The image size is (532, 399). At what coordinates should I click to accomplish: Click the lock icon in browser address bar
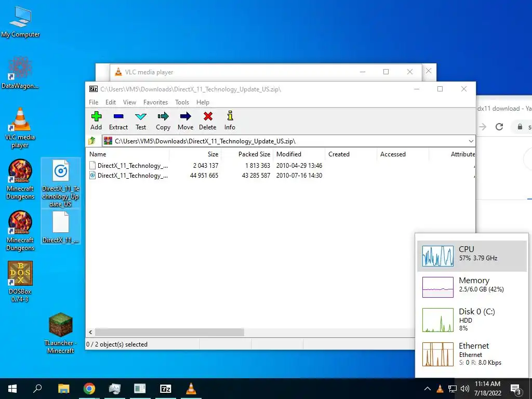(520, 127)
